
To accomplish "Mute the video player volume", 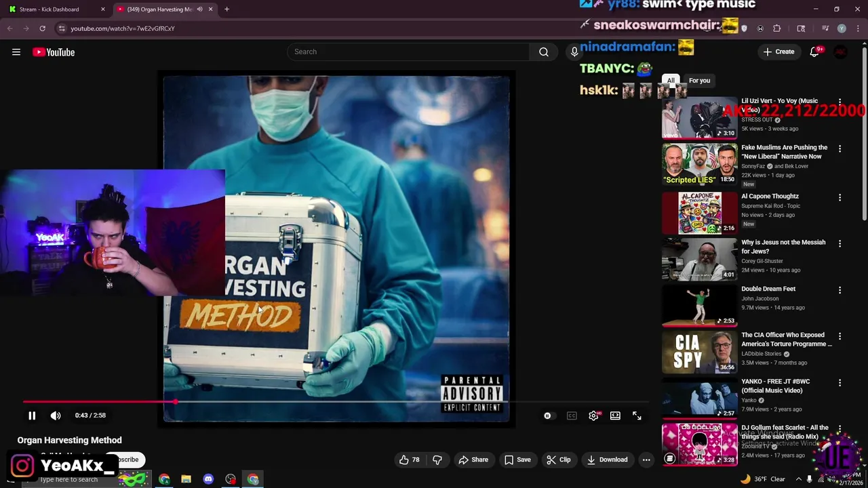I will click(56, 415).
